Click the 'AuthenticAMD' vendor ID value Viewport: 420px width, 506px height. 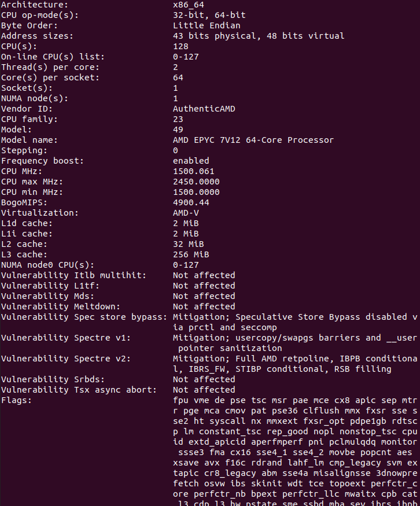tap(204, 109)
